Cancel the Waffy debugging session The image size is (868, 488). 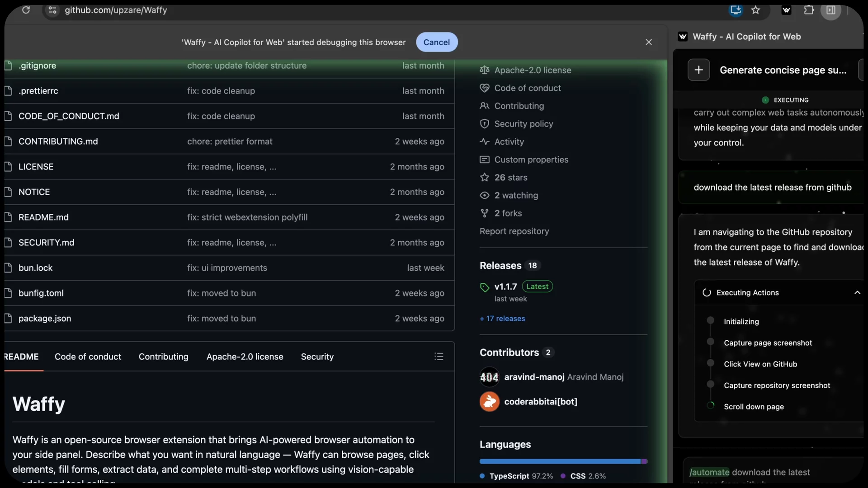[437, 42]
